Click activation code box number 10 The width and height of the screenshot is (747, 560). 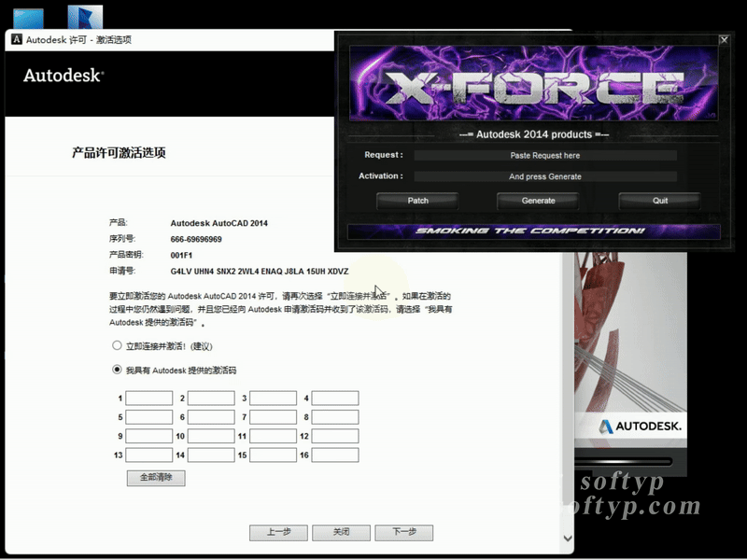(x=211, y=436)
